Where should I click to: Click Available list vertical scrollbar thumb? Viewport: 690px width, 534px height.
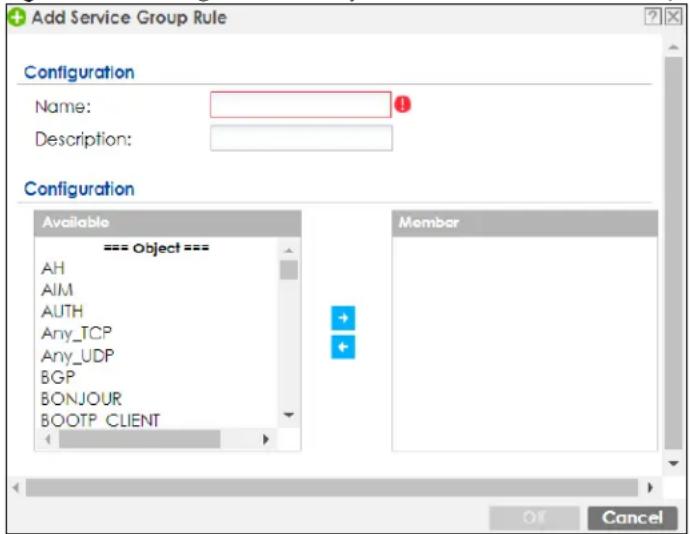pyautogui.click(x=289, y=270)
